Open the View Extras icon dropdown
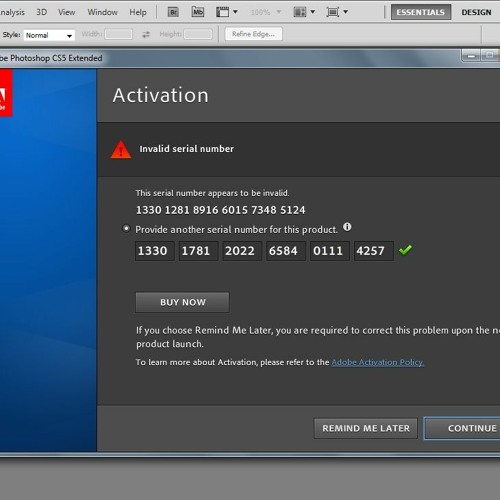The width and height of the screenshot is (500, 500). [x=227, y=12]
